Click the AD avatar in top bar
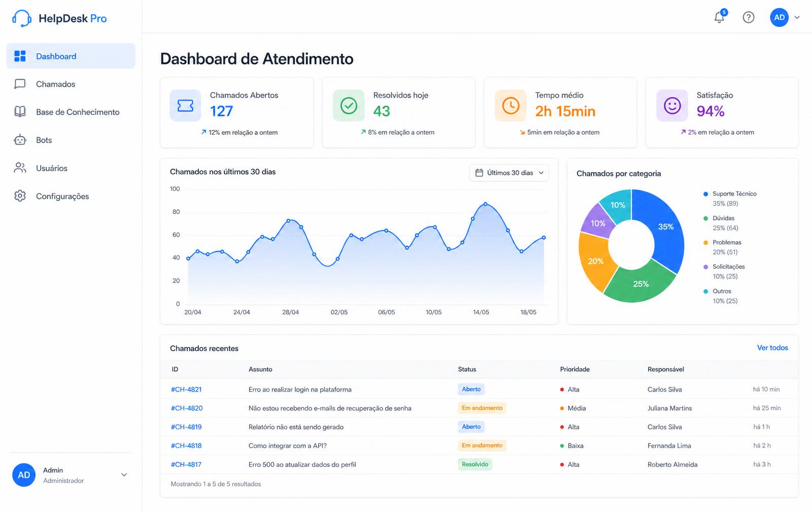Viewport: 812px width, 512px height. tap(779, 18)
